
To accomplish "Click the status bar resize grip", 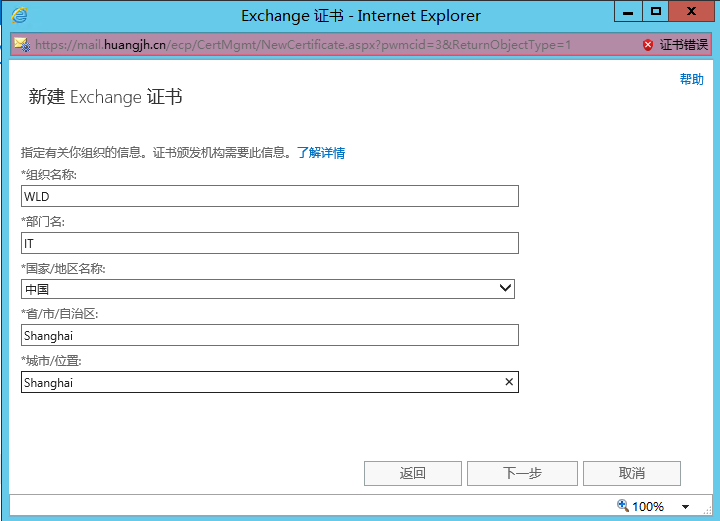I will point(708,510).
